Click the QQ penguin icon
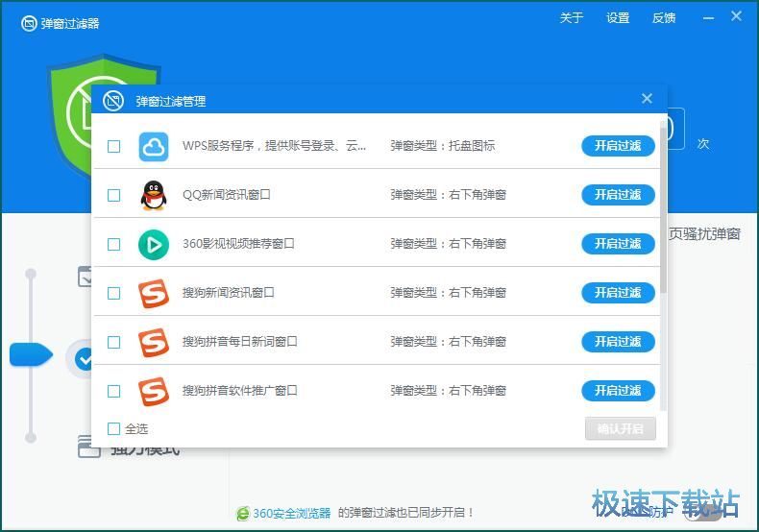Viewport: 759px width, 532px height. (x=154, y=195)
